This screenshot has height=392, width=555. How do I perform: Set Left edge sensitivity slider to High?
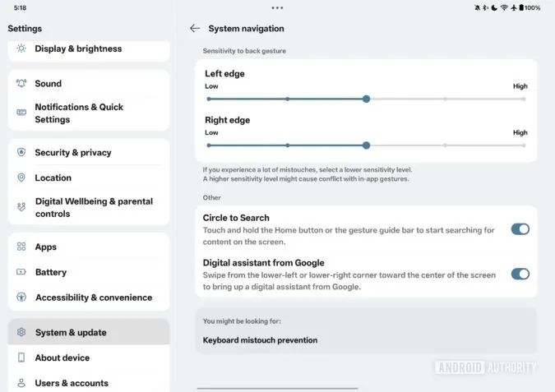tap(524, 99)
